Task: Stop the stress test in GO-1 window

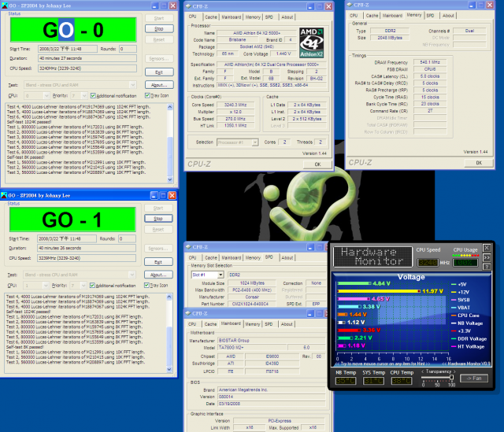Action: (x=158, y=219)
